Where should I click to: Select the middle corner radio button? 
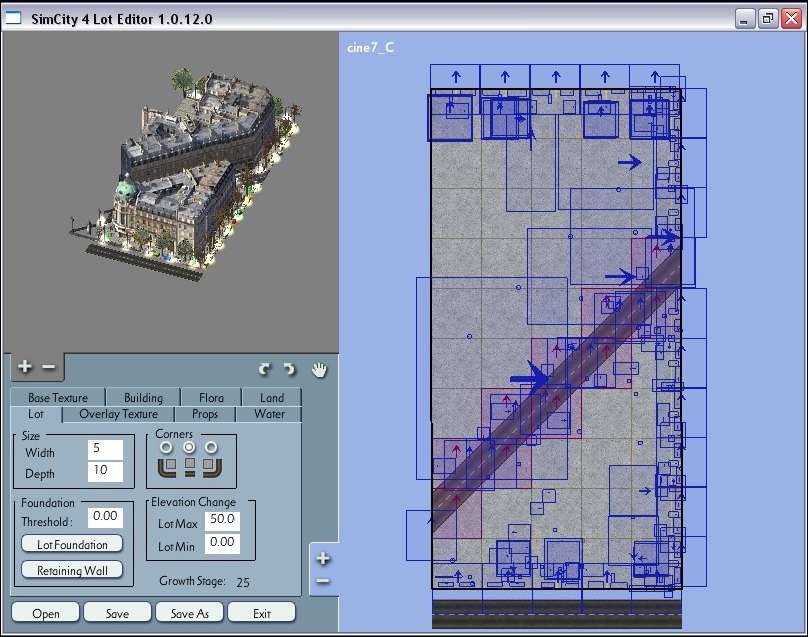tap(189, 447)
